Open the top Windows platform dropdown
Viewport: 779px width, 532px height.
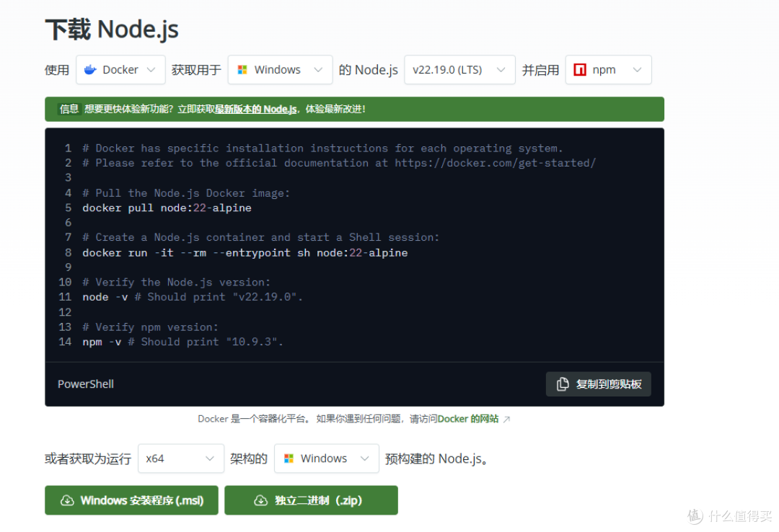click(x=280, y=69)
